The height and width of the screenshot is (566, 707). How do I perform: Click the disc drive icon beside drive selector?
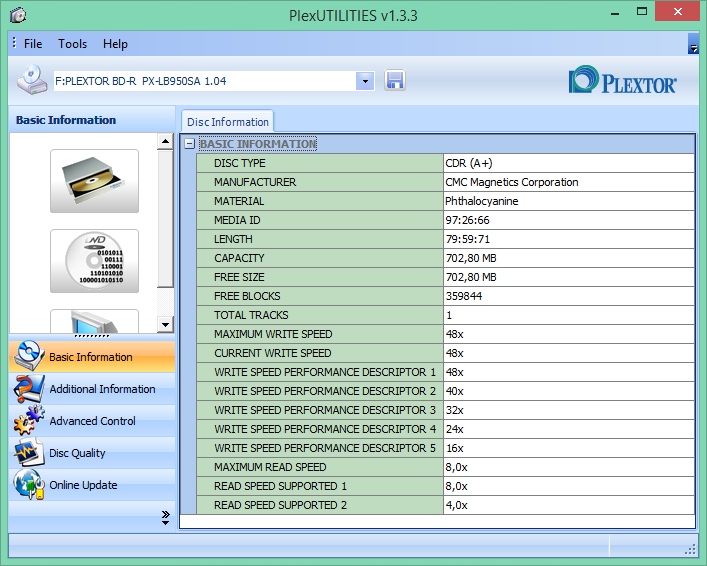point(32,80)
